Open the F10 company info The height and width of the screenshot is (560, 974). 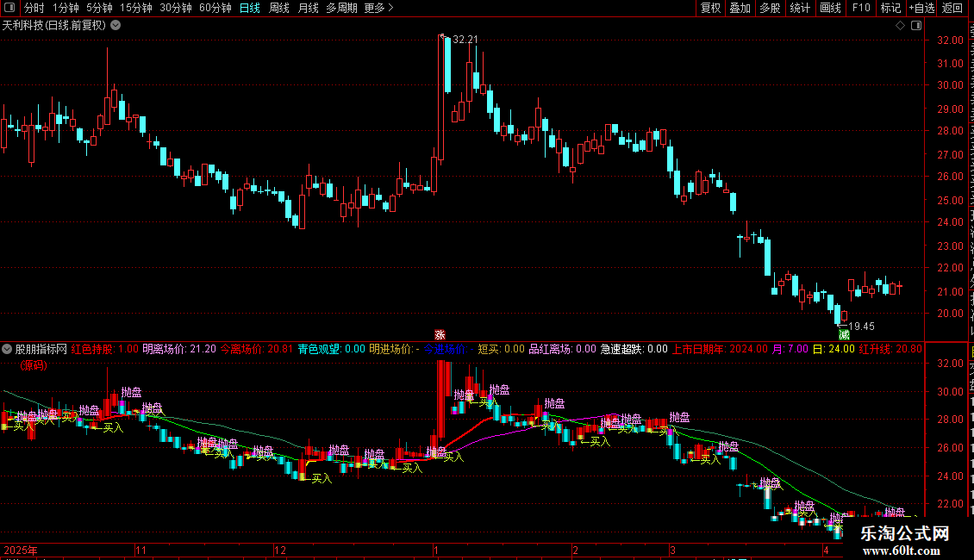pos(861,8)
